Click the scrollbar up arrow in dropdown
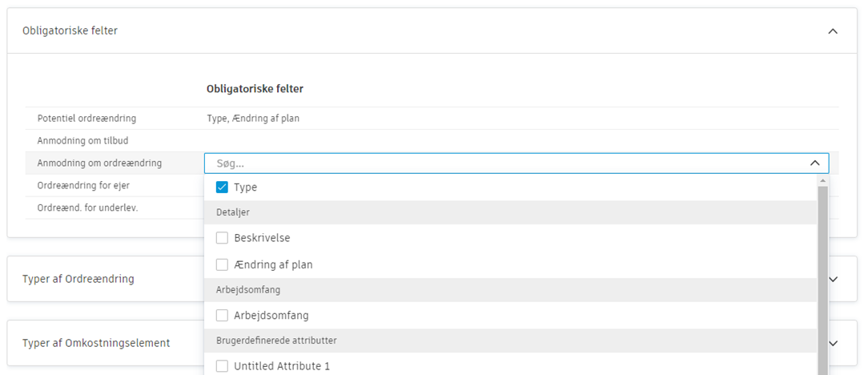 822,181
